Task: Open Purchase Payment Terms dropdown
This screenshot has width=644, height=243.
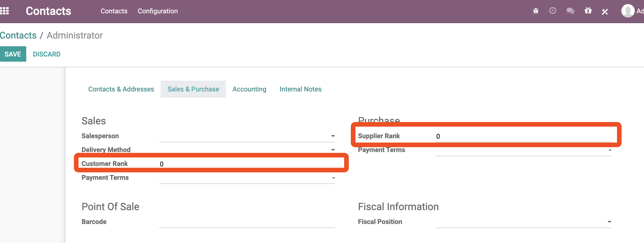Action: click(x=523, y=150)
